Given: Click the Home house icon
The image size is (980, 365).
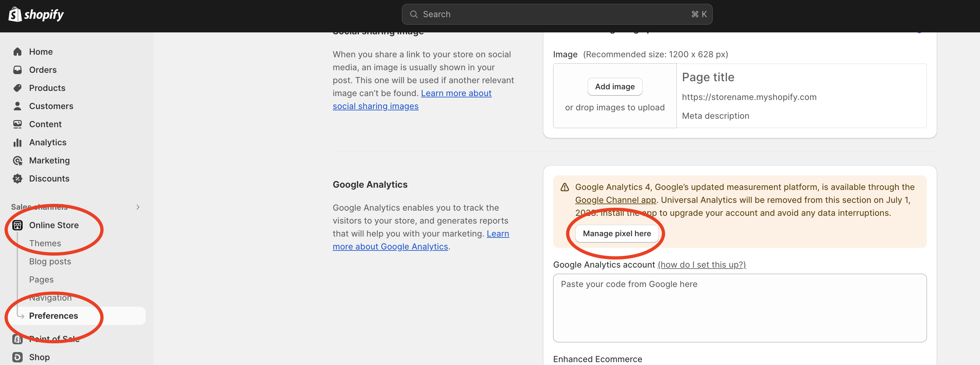Looking at the screenshot, I should pos(17,52).
